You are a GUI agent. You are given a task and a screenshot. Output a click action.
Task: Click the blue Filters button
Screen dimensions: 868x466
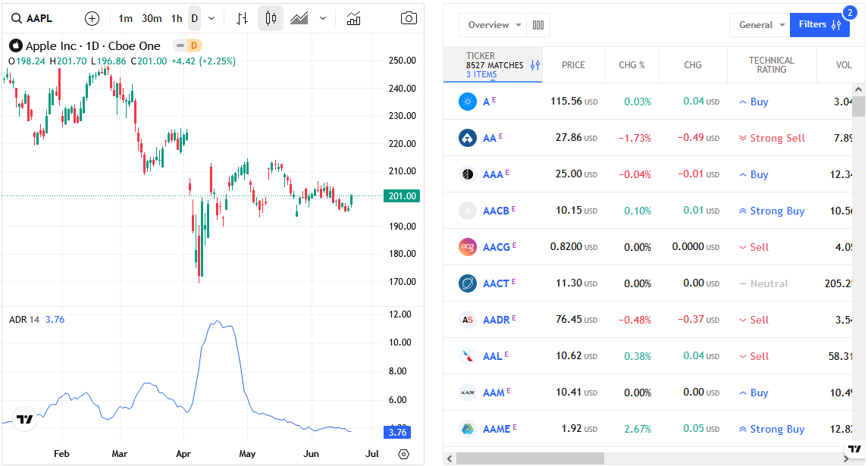tap(819, 25)
